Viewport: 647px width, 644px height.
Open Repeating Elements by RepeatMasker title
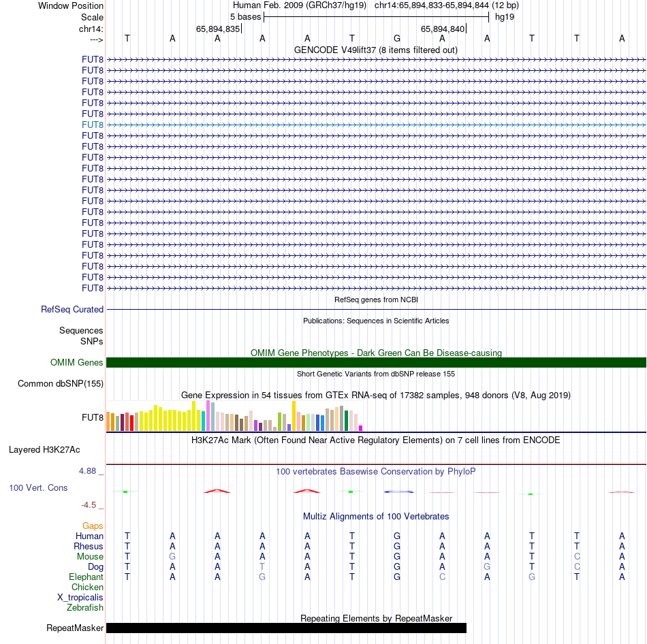coord(376,618)
